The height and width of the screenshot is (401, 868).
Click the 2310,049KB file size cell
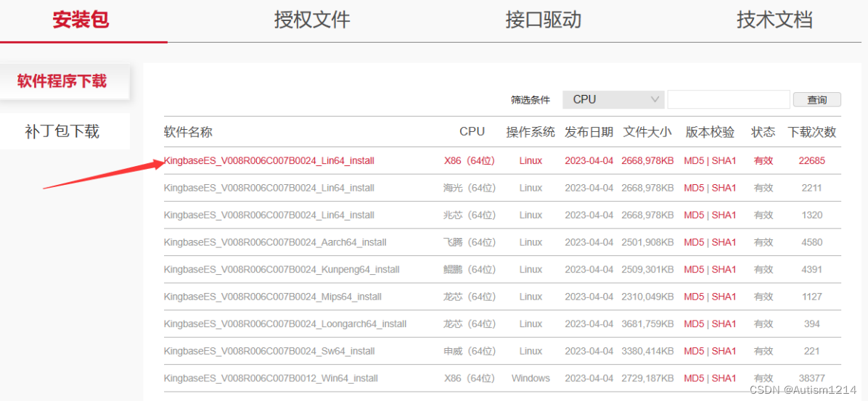tap(647, 297)
